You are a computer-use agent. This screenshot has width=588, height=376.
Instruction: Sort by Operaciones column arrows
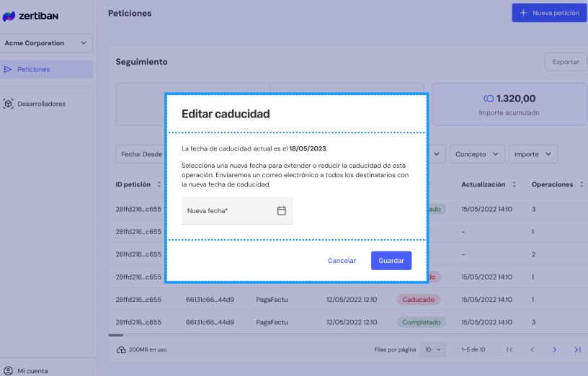pyautogui.click(x=581, y=184)
